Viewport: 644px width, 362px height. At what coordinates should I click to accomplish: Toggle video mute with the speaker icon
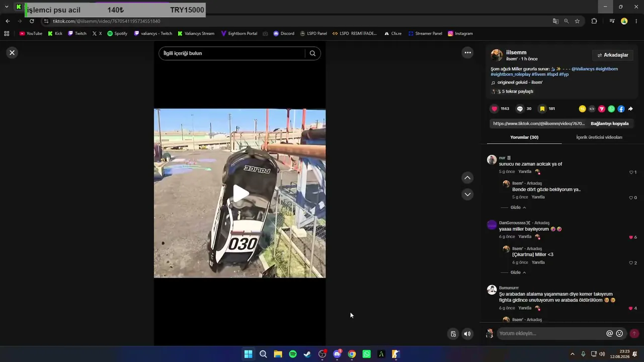[x=467, y=333]
